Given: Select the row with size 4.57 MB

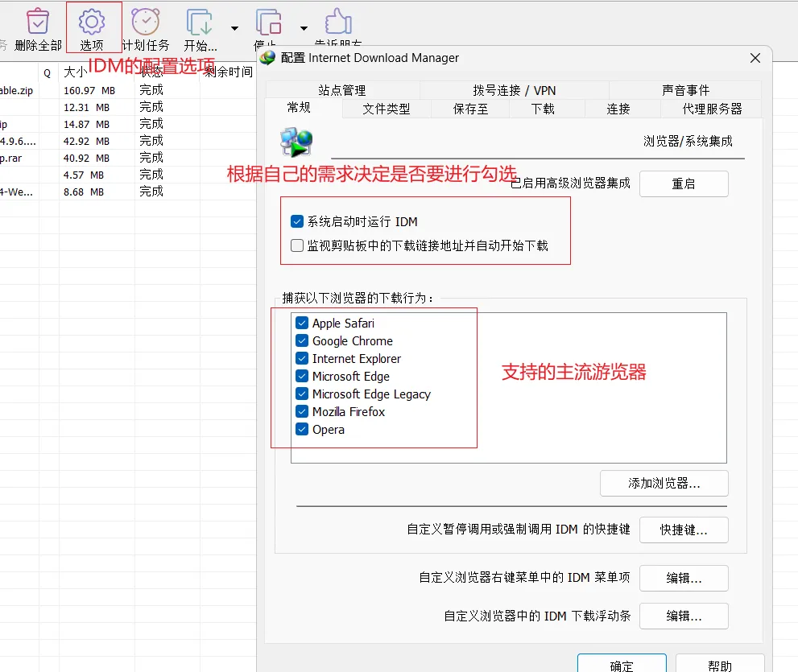Looking at the screenshot, I should (127, 175).
